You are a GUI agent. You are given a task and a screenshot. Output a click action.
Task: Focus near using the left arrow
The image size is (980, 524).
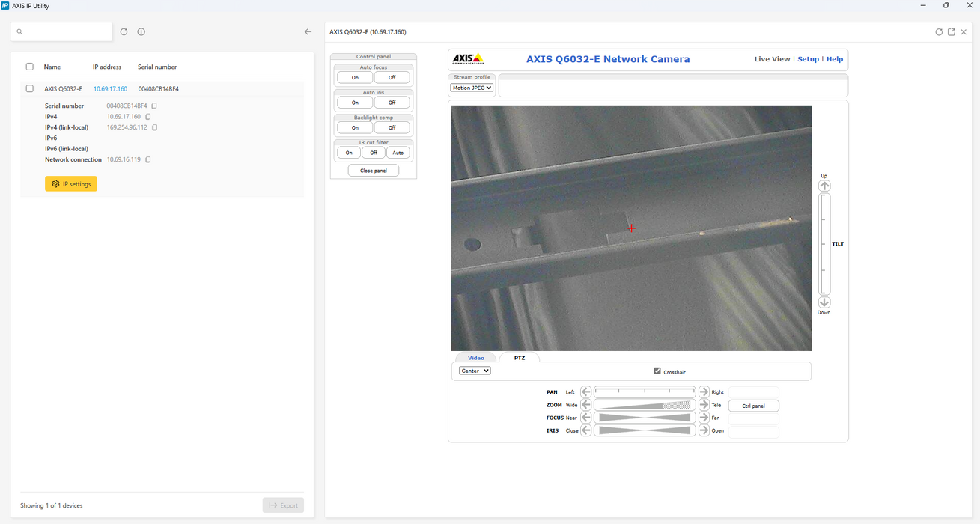click(x=586, y=418)
